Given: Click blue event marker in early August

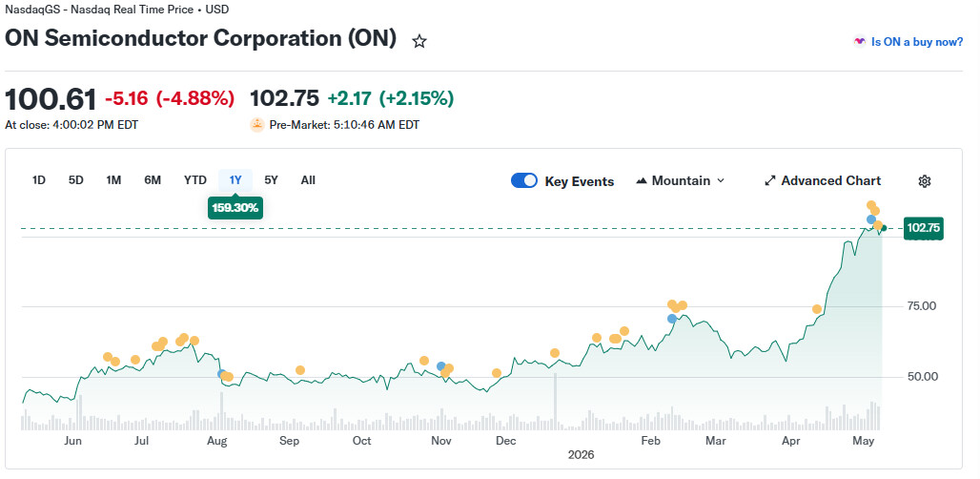Looking at the screenshot, I should 222,374.
